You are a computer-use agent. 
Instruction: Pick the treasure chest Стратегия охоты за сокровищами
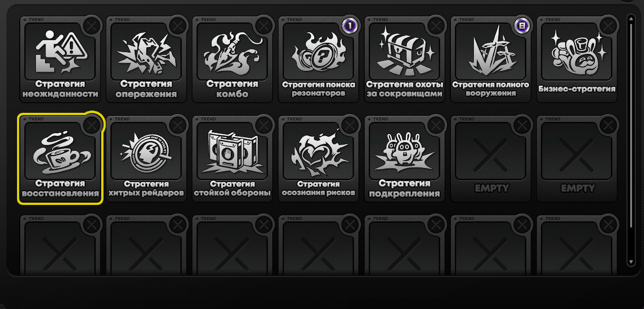pyautogui.click(x=404, y=59)
